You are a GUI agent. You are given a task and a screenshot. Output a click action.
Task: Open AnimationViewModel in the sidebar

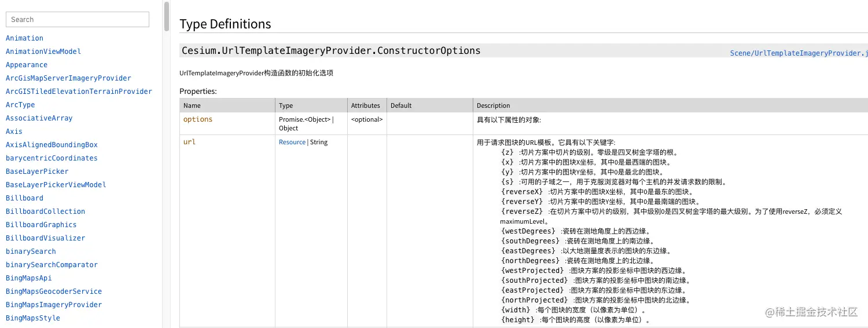pyautogui.click(x=43, y=52)
